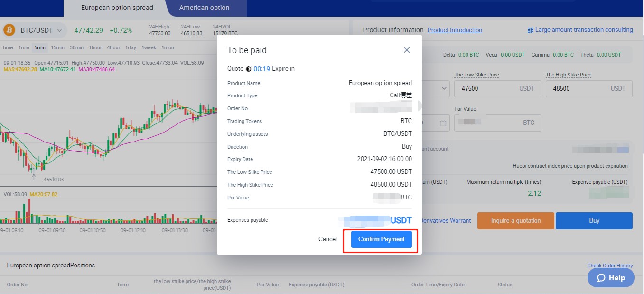Click the Bitcoin logo icon
Screen dimensions: 644x294
coord(9,30)
